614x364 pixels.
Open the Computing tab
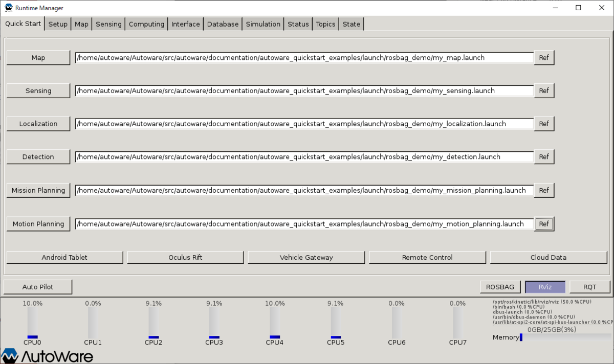pos(146,24)
